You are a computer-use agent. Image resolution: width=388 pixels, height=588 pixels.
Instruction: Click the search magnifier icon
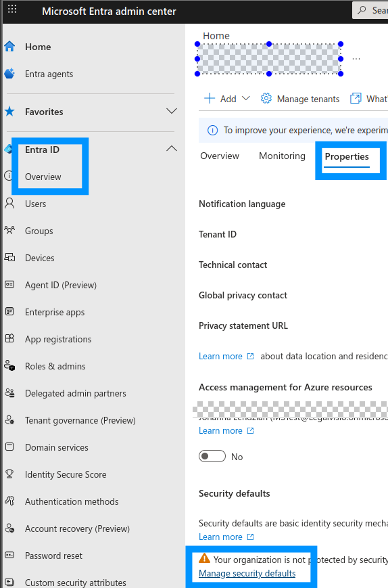pyautogui.click(x=362, y=10)
